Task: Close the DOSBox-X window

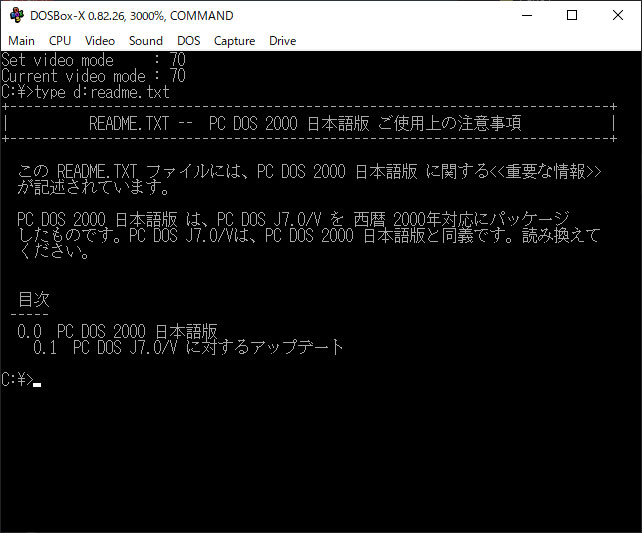Action: [617, 15]
